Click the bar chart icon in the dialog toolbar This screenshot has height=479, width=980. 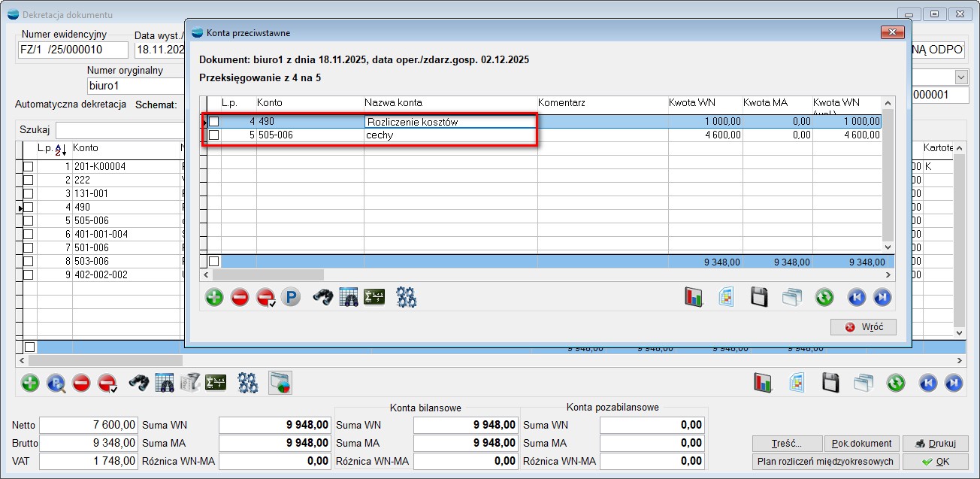pyautogui.click(x=693, y=297)
